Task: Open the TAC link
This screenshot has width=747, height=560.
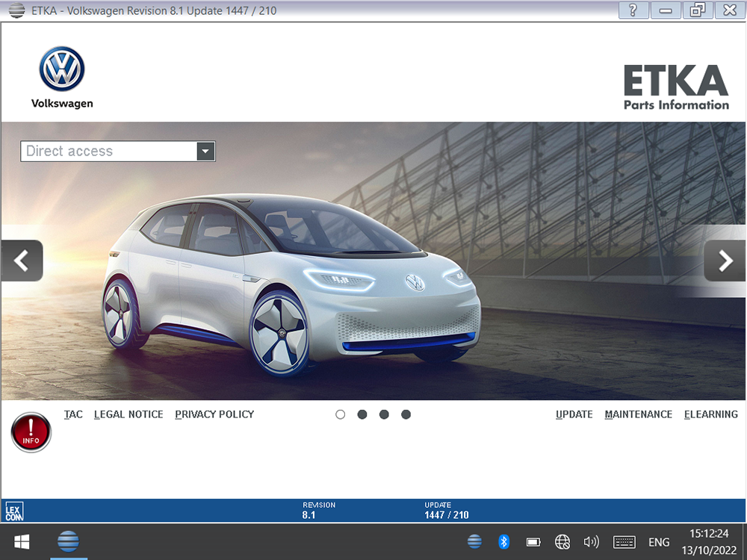Action: tap(73, 414)
